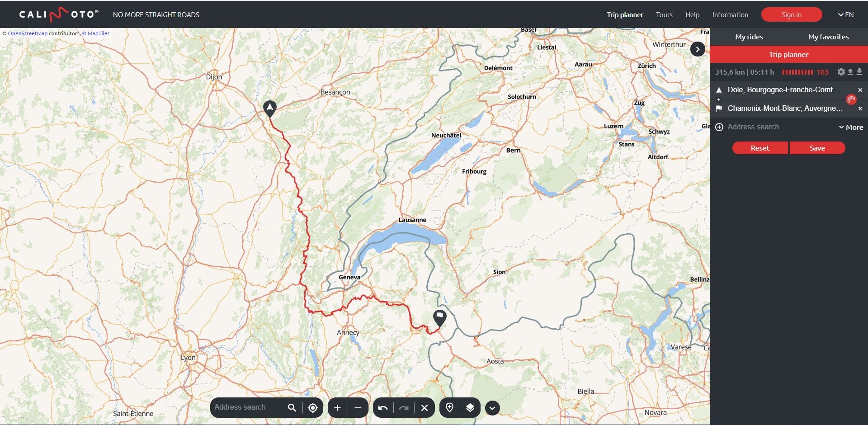Click the Annecy city label on map
The height and width of the screenshot is (425, 868).
click(348, 333)
